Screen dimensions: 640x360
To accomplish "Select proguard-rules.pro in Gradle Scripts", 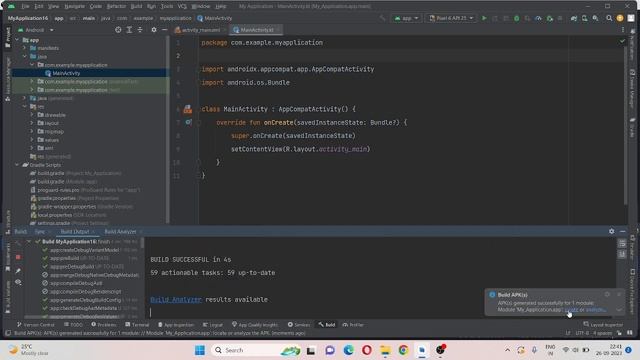I will tap(58, 190).
